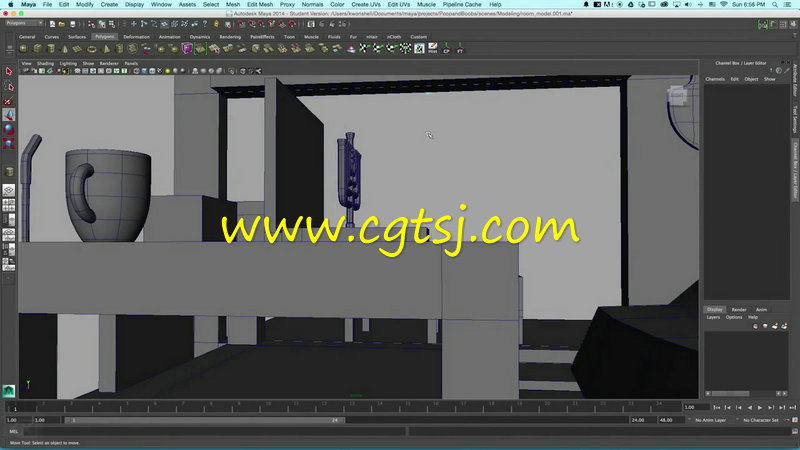This screenshot has height=450, width=800.
Task: Click the layer editor horizontal scrollbar
Action: pyautogui.click(x=730, y=393)
